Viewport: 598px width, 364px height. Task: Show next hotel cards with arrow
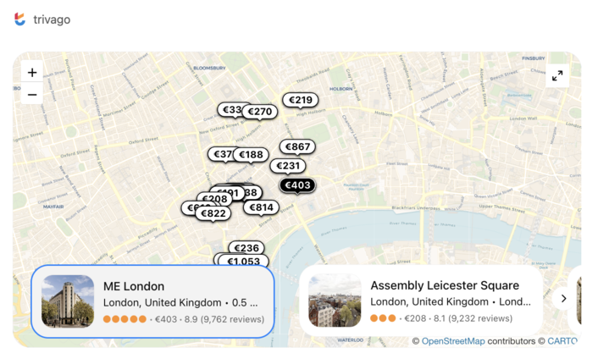563,299
